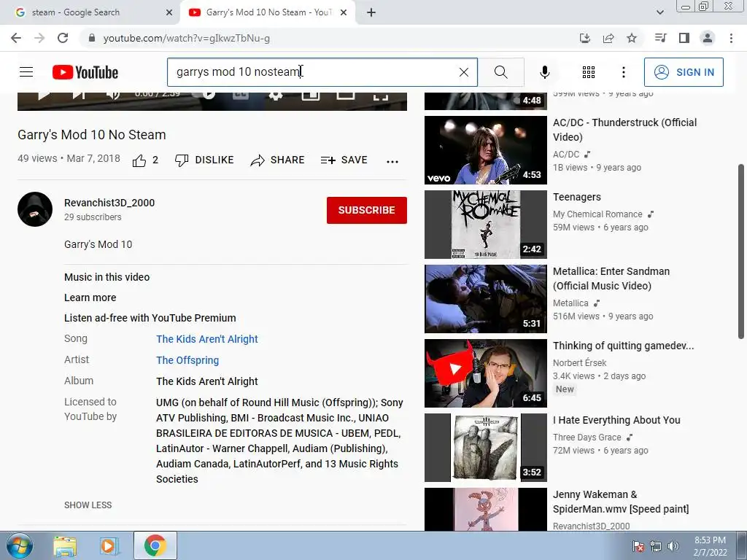Open the media control icon in Chrome toolbar
The height and width of the screenshot is (560, 747).
point(660,38)
